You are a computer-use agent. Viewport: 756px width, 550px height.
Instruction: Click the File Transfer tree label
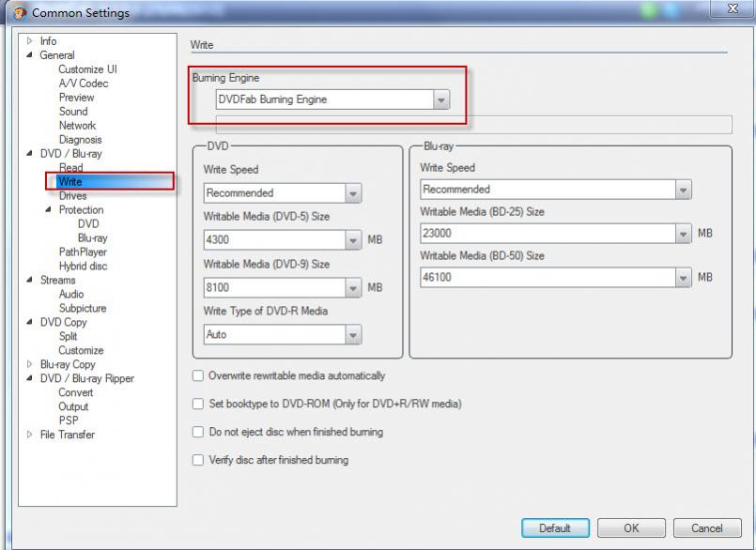(x=68, y=435)
